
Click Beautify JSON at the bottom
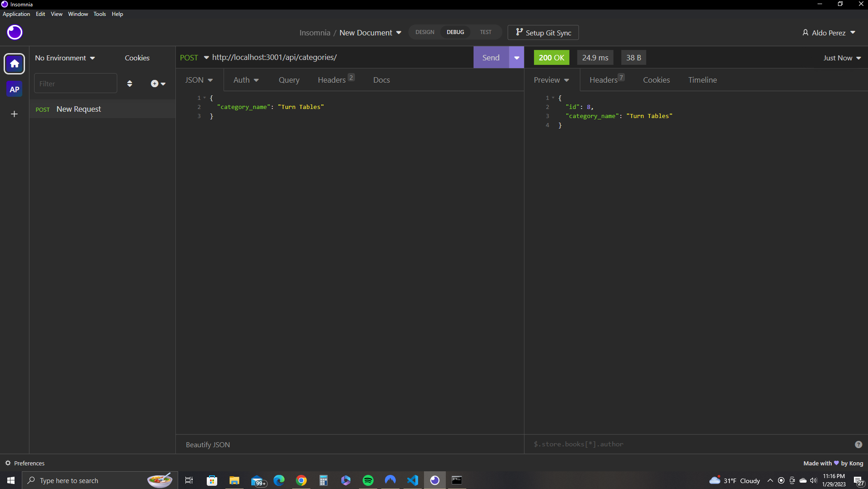click(x=207, y=445)
